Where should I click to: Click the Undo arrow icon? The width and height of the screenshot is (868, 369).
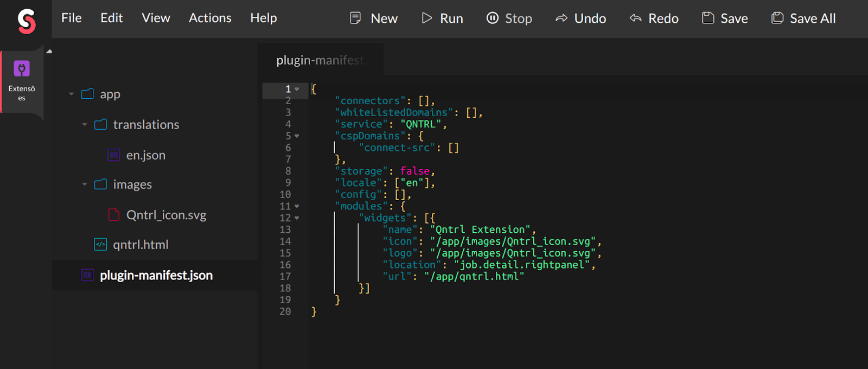pyautogui.click(x=561, y=18)
